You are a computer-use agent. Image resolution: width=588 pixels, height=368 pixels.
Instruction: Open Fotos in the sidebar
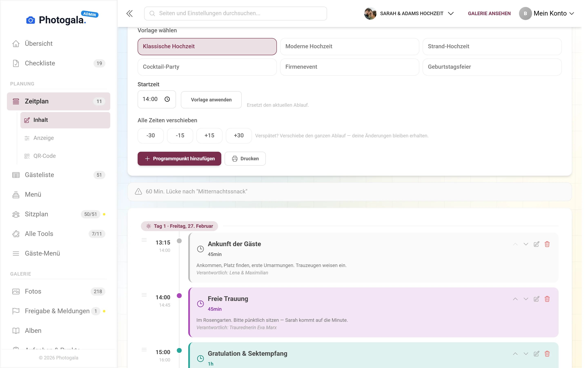(x=59, y=292)
